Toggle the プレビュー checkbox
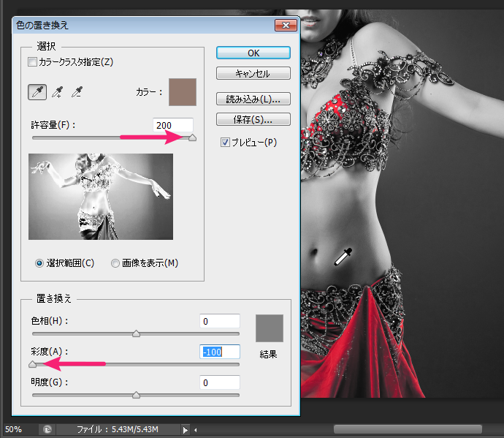 pos(226,143)
